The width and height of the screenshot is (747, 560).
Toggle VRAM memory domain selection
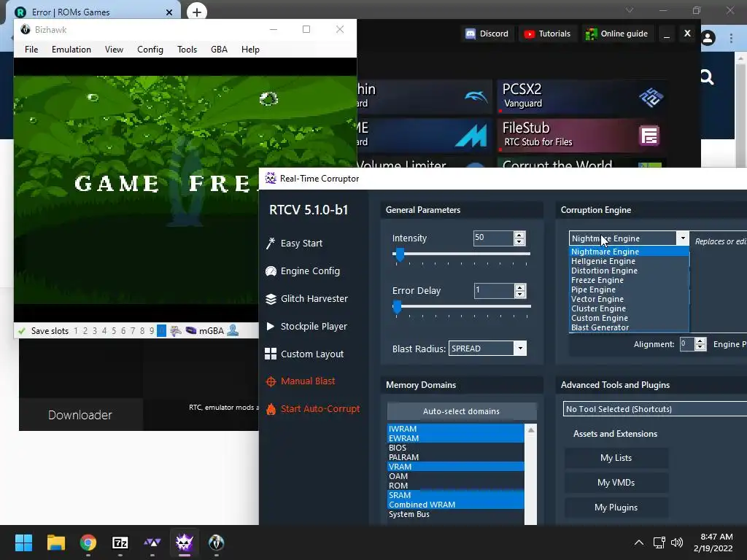[x=456, y=467]
